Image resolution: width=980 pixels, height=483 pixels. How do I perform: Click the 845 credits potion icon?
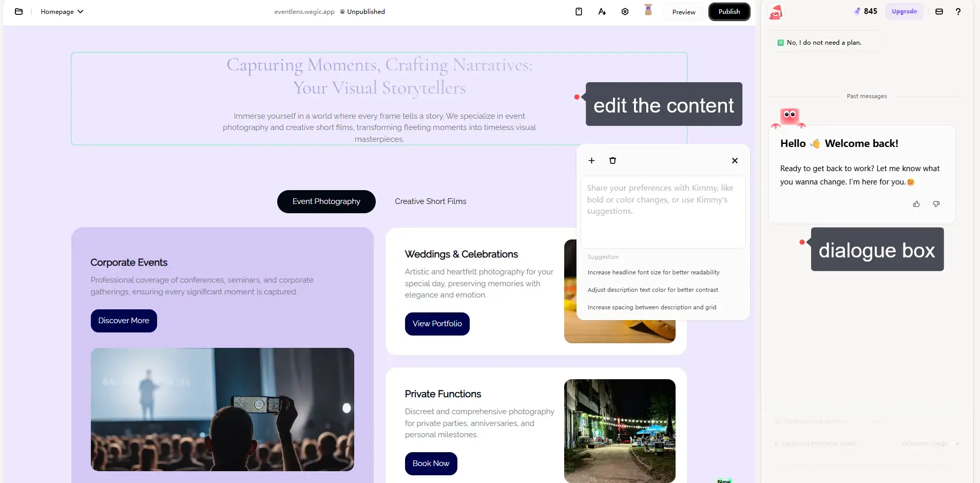(x=857, y=11)
